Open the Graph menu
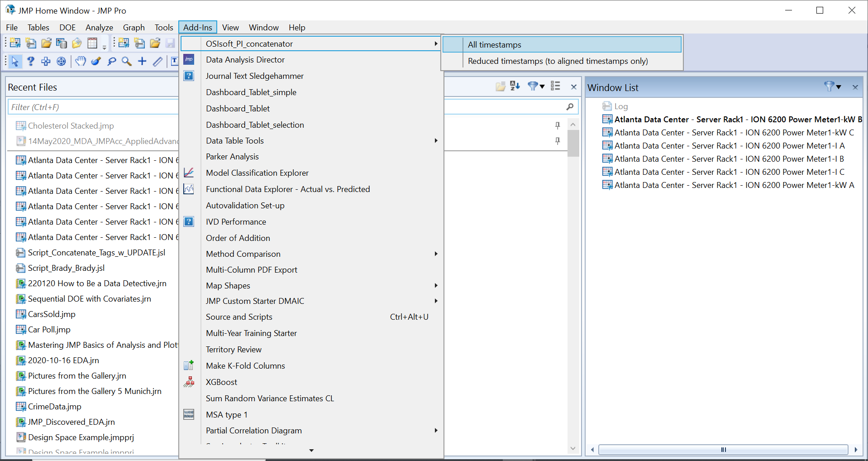868x461 pixels. [134, 27]
